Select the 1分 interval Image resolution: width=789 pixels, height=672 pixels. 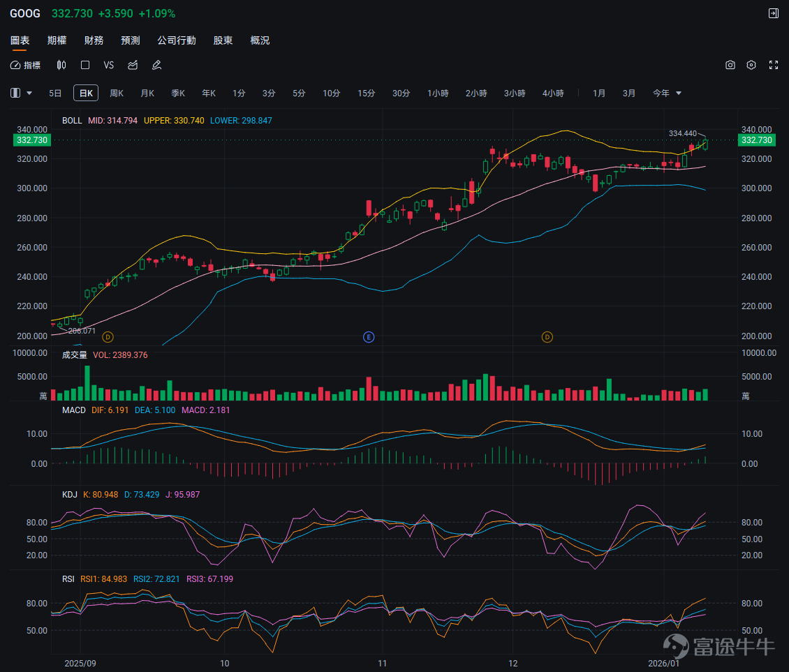pyautogui.click(x=239, y=93)
